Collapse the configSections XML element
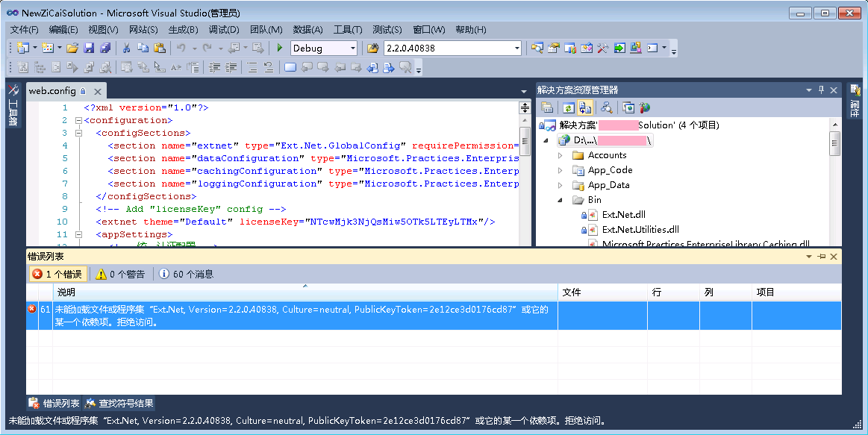The width and height of the screenshot is (868, 435). [78, 134]
